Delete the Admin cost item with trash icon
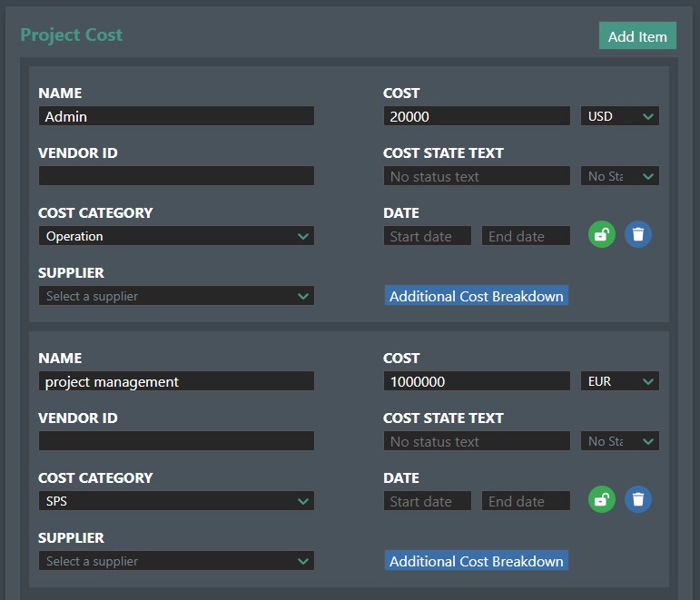This screenshot has height=600, width=700. (x=638, y=234)
